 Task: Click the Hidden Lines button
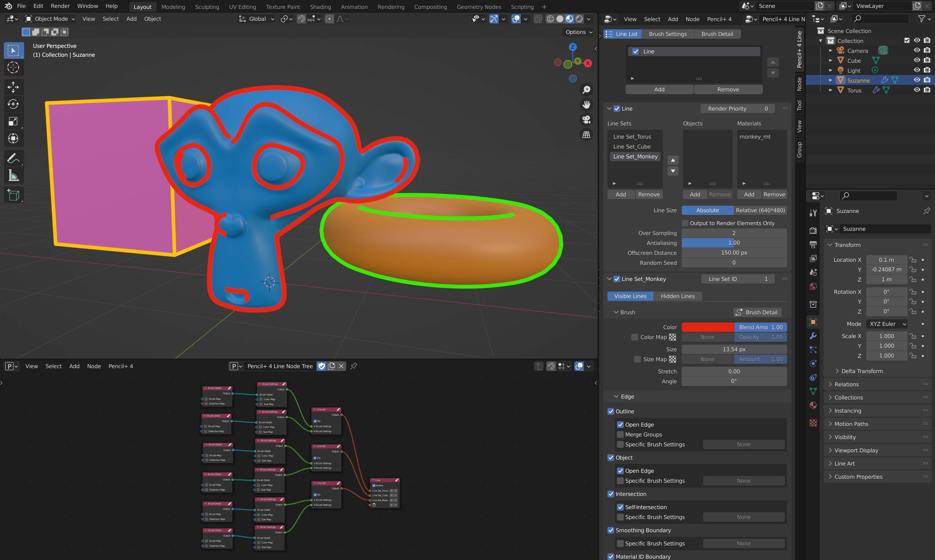677,296
